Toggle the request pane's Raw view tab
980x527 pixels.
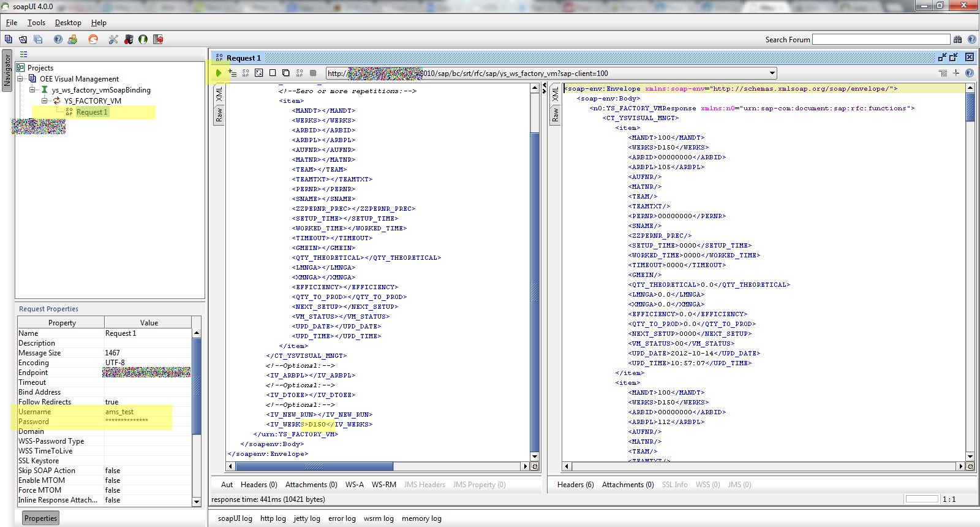point(219,115)
